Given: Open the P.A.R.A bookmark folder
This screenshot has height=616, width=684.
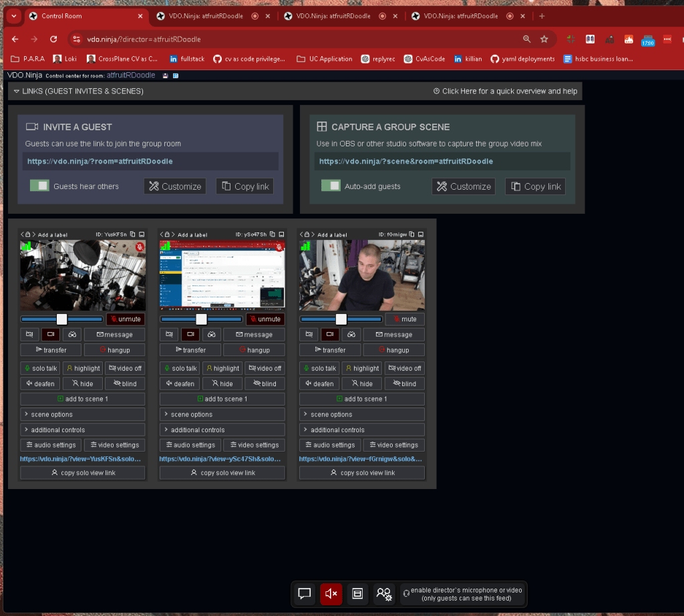Looking at the screenshot, I should click(28, 59).
